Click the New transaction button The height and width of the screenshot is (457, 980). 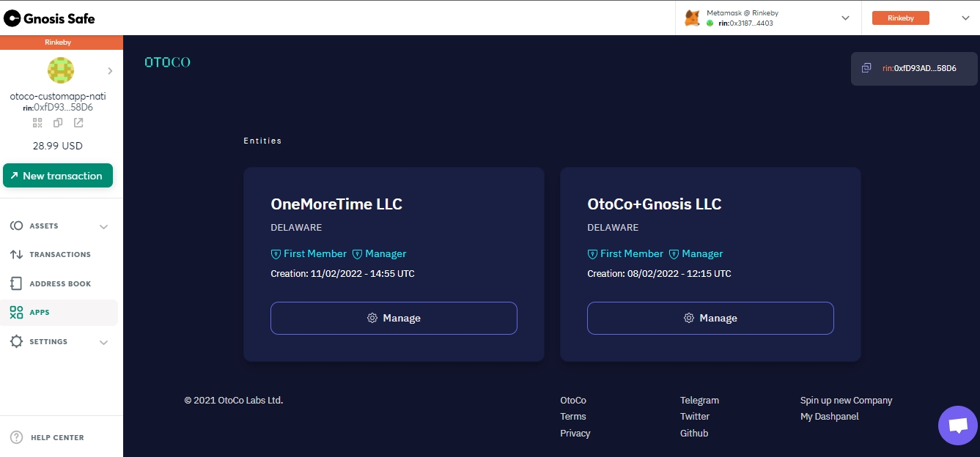click(58, 176)
